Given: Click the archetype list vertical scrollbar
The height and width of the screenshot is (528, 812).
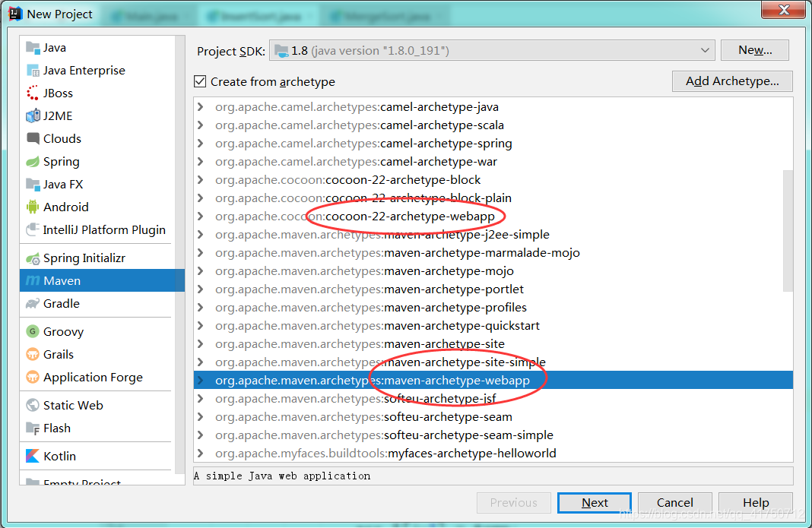Looking at the screenshot, I should pyautogui.click(x=788, y=230).
